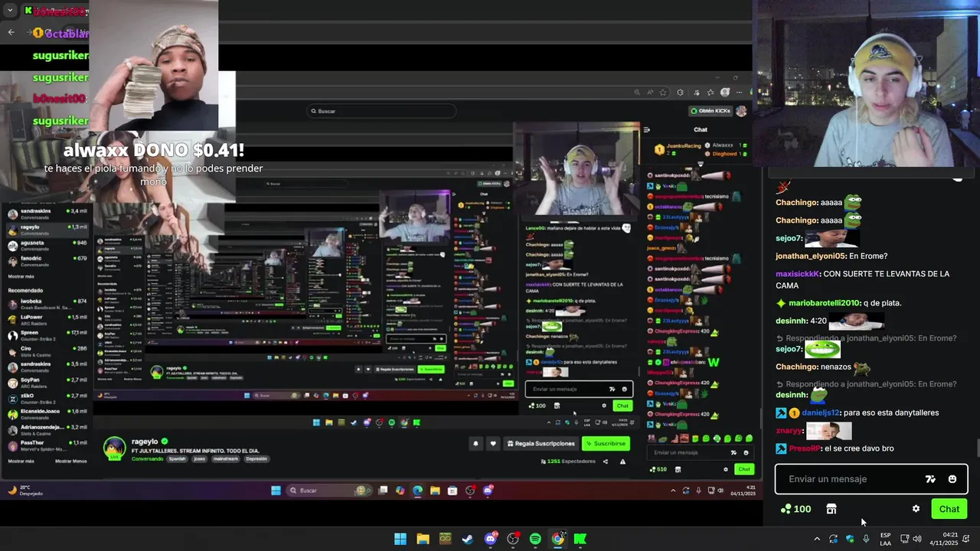Open Spotify from the bottom taskbar

535,539
